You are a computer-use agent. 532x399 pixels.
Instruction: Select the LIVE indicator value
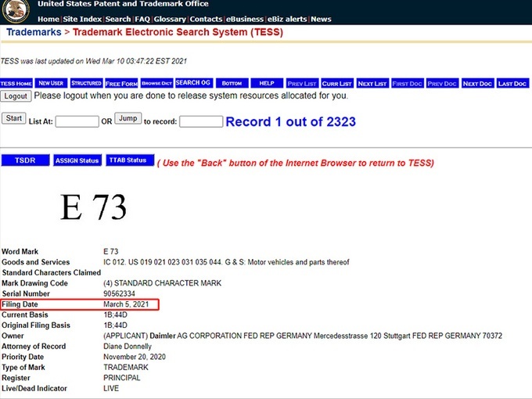(x=111, y=388)
